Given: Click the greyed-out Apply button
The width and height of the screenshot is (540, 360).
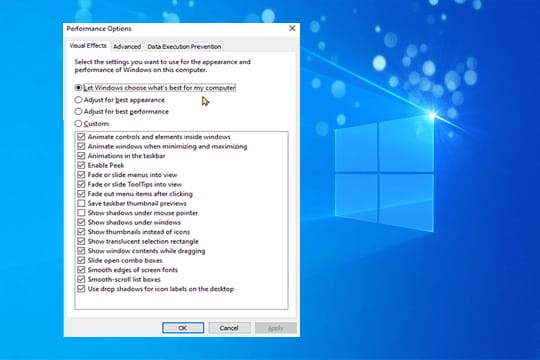Looking at the screenshot, I should pos(276,328).
